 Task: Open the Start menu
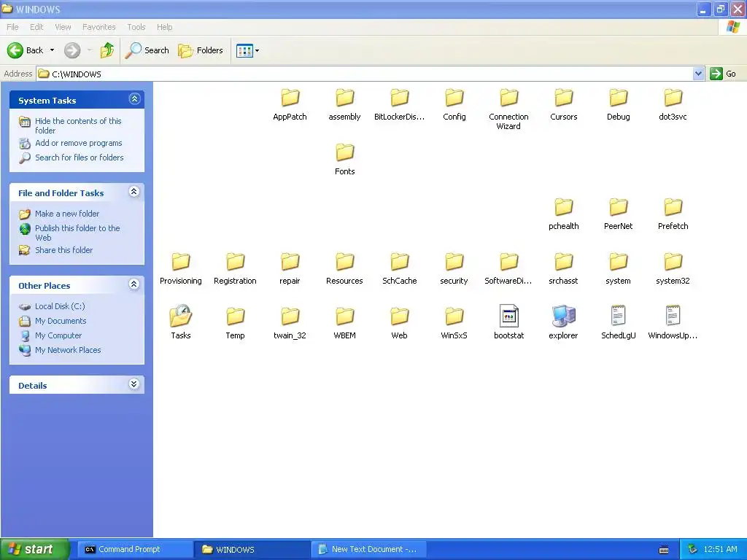click(34, 549)
